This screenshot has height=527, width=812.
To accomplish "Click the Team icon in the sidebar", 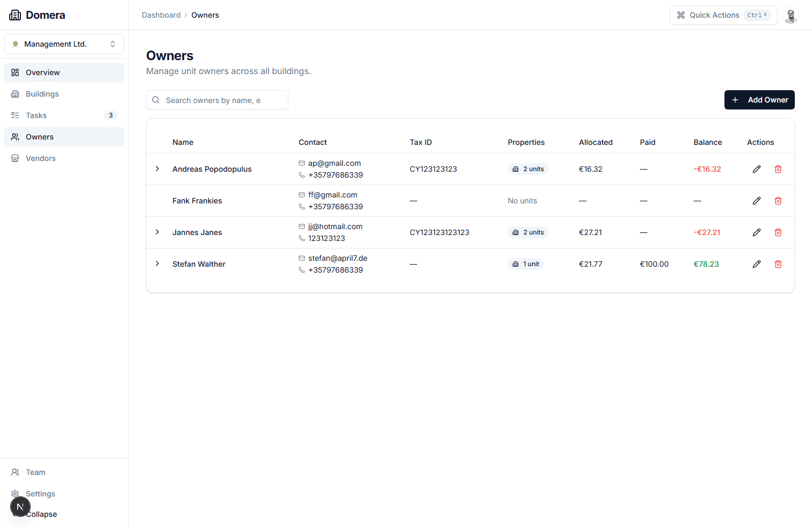I will pyautogui.click(x=15, y=472).
